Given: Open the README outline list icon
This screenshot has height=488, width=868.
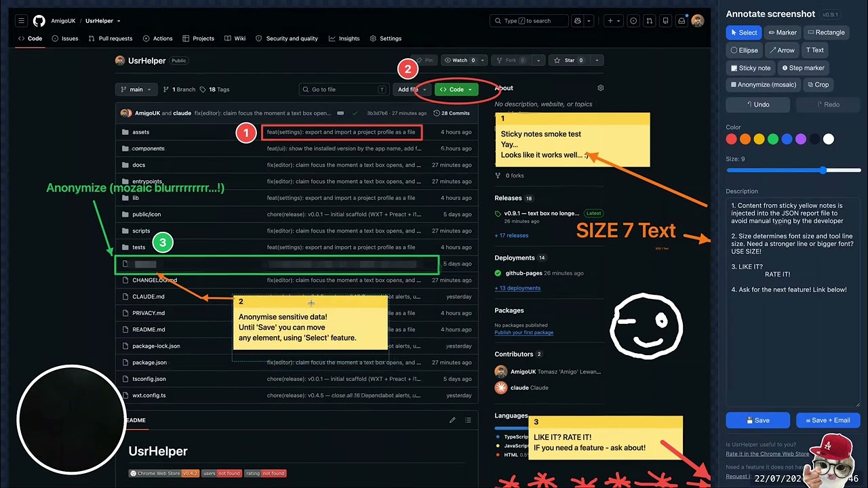Looking at the screenshot, I should [x=468, y=420].
